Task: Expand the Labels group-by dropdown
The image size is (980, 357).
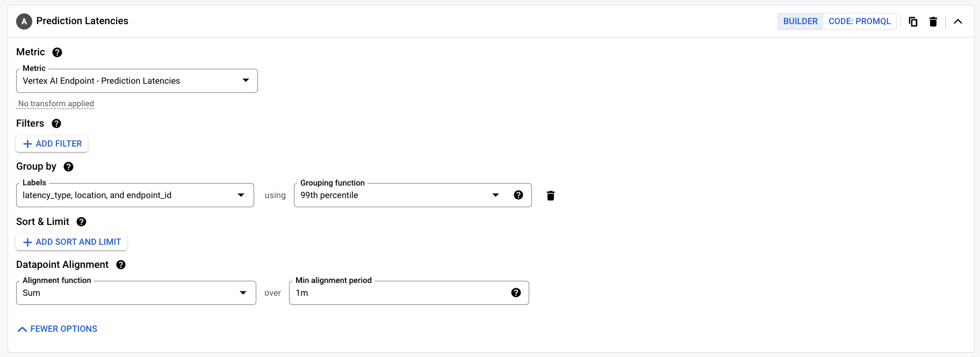Action: [135, 195]
